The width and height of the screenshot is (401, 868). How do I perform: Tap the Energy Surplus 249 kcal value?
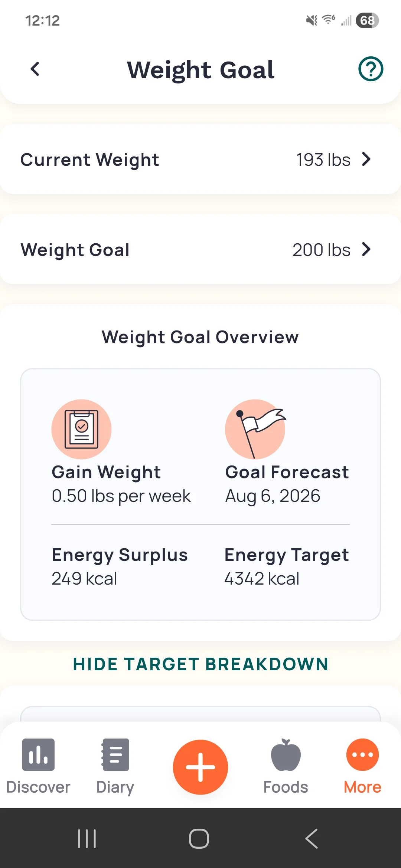85,579
